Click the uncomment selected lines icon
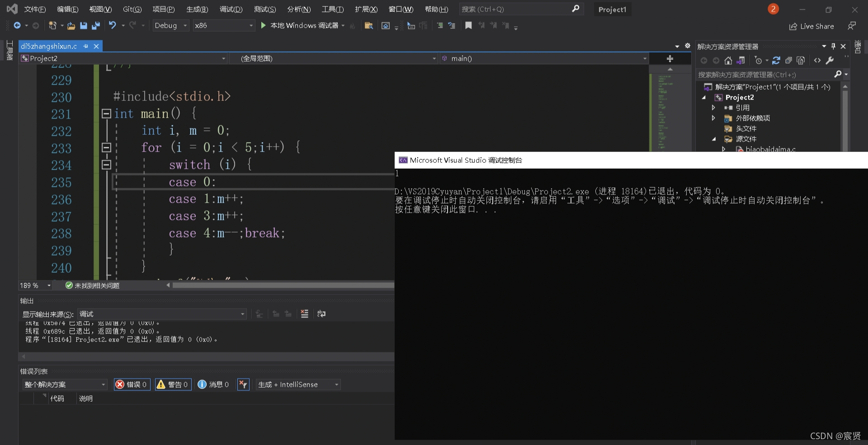This screenshot has width=868, height=445. tap(452, 26)
